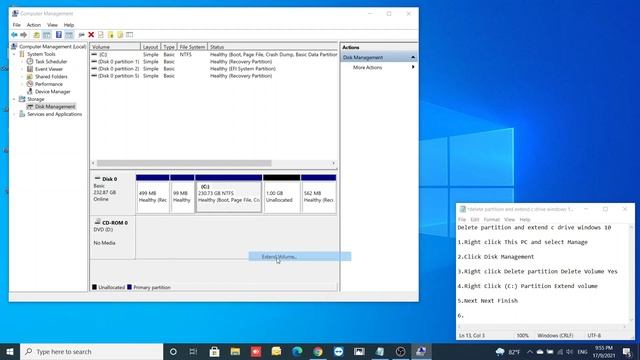Open the Help menu in Computer Management
This screenshot has height=360, width=640.
[69, 25]
